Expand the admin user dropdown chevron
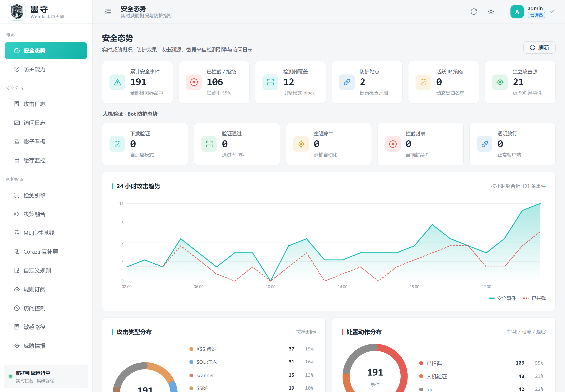The image size is (565, 392). (x=551, y=12)
